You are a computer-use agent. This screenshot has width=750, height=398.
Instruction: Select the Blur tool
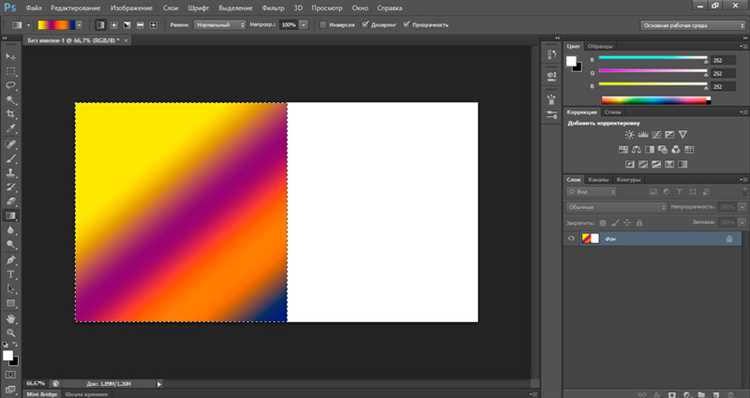point(11,231)
